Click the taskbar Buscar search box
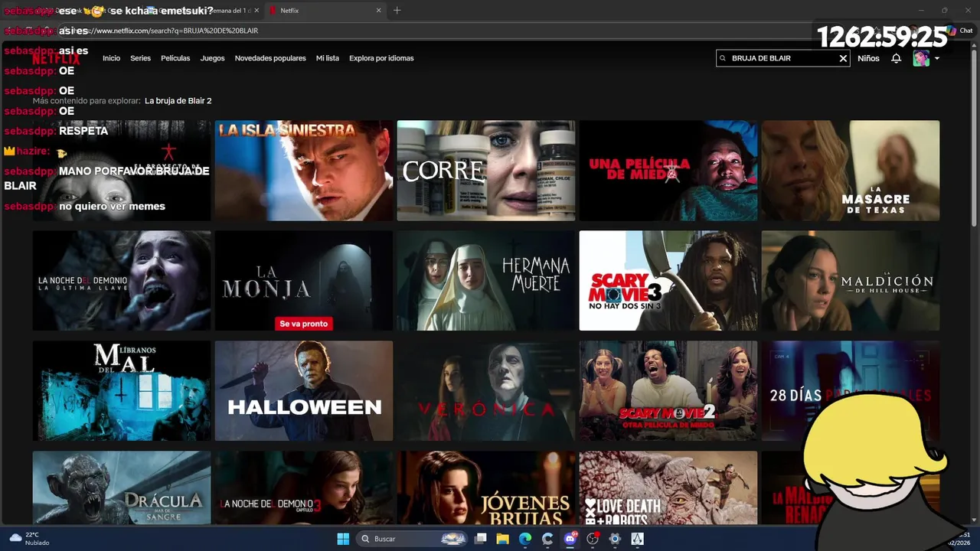 (412, 539)
